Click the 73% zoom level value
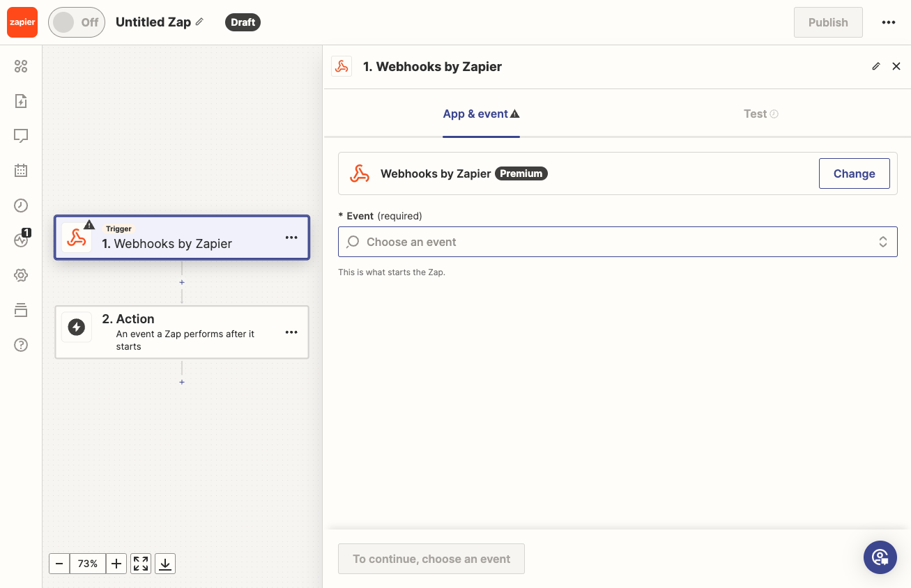Viewport: 911px width, 588px height. (88, 564)
